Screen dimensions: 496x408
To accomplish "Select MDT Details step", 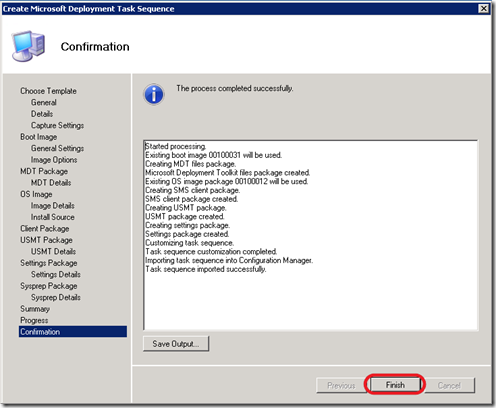I will click(51, 183).
